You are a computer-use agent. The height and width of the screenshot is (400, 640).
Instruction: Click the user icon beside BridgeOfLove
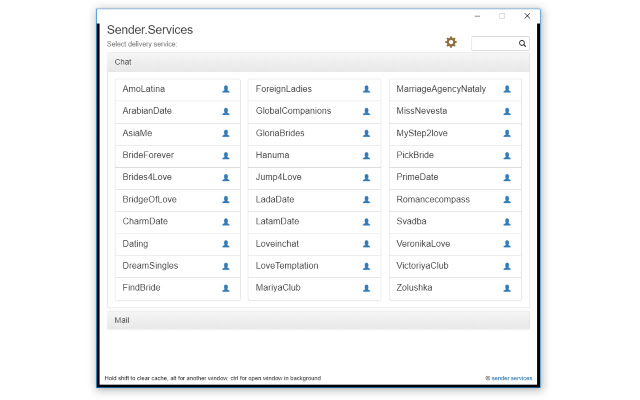[x=226, y=199]
